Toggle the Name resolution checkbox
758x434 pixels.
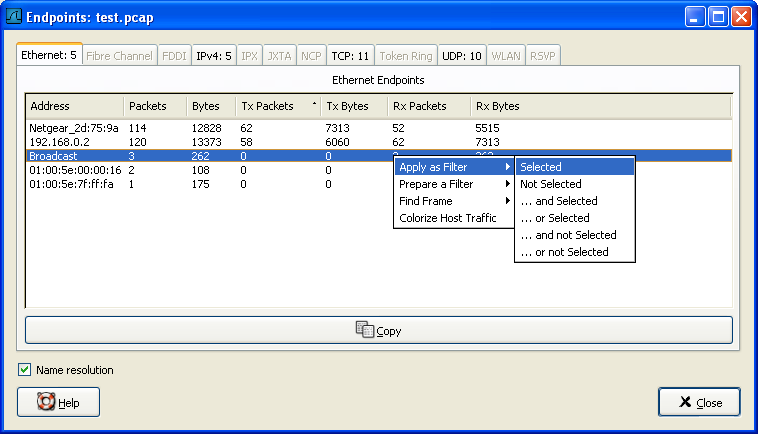(25, 370)
